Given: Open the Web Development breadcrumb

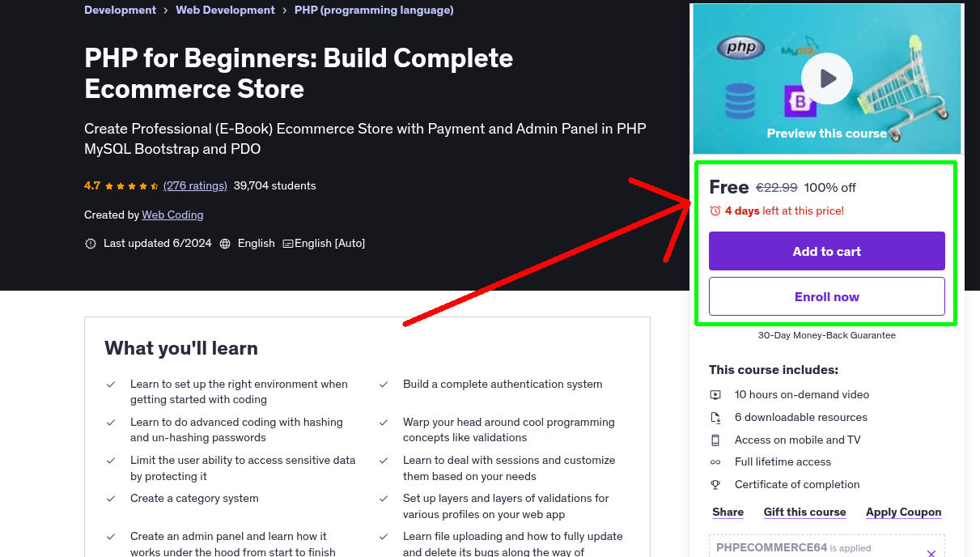Looking at the screenshot, I should (x=226, y=11).
